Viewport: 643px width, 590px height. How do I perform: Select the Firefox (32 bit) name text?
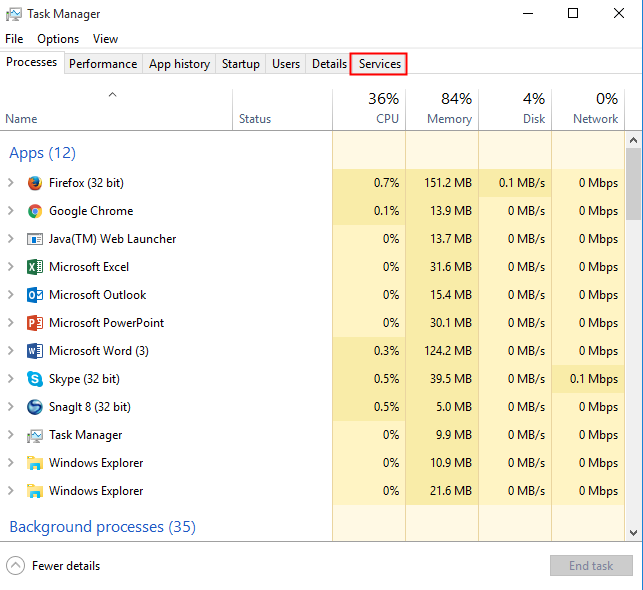86,183
